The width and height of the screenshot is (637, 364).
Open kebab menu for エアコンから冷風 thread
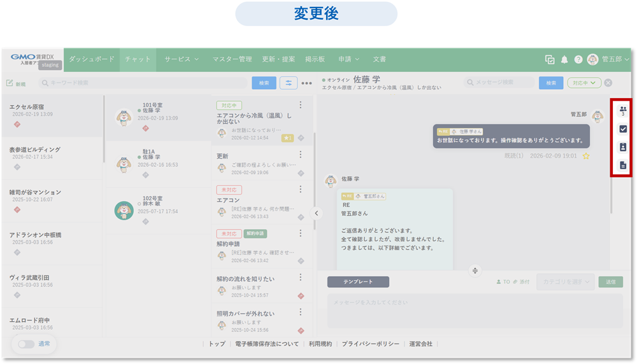pos(301,105)
